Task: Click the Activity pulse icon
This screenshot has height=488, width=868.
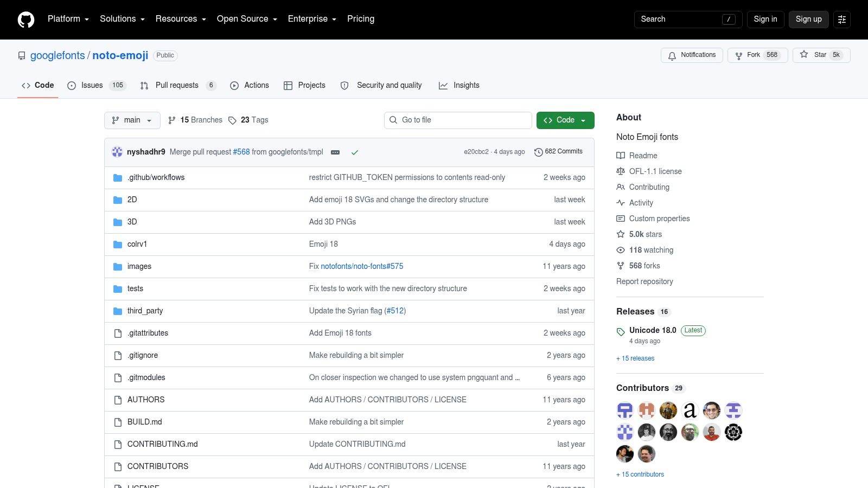Action: (621, 203)
